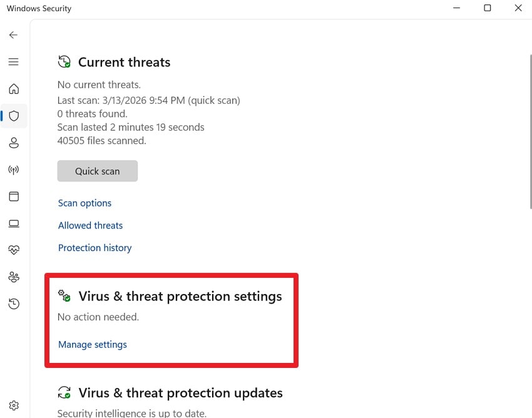Select the Family options icon

point(14,277)
